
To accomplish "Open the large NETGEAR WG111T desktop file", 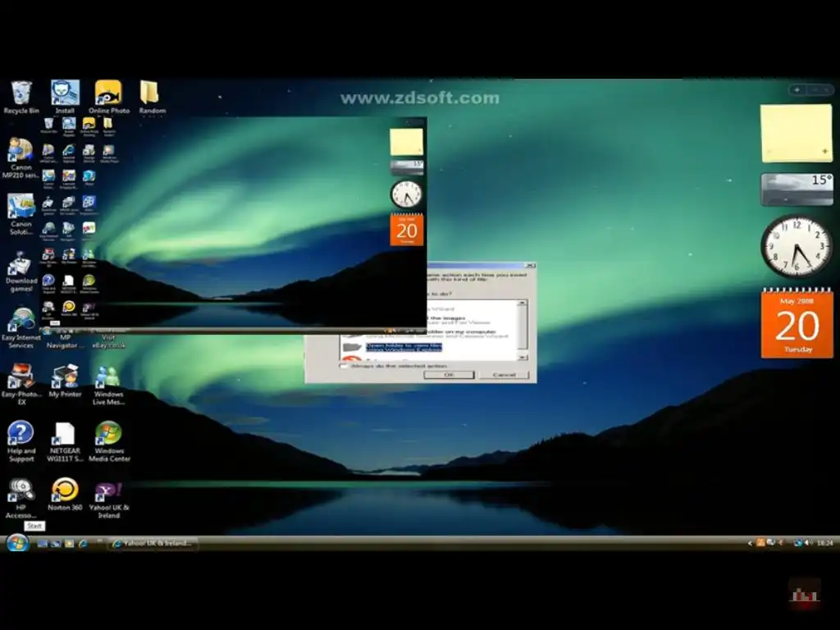I will (x=65, y=441).
